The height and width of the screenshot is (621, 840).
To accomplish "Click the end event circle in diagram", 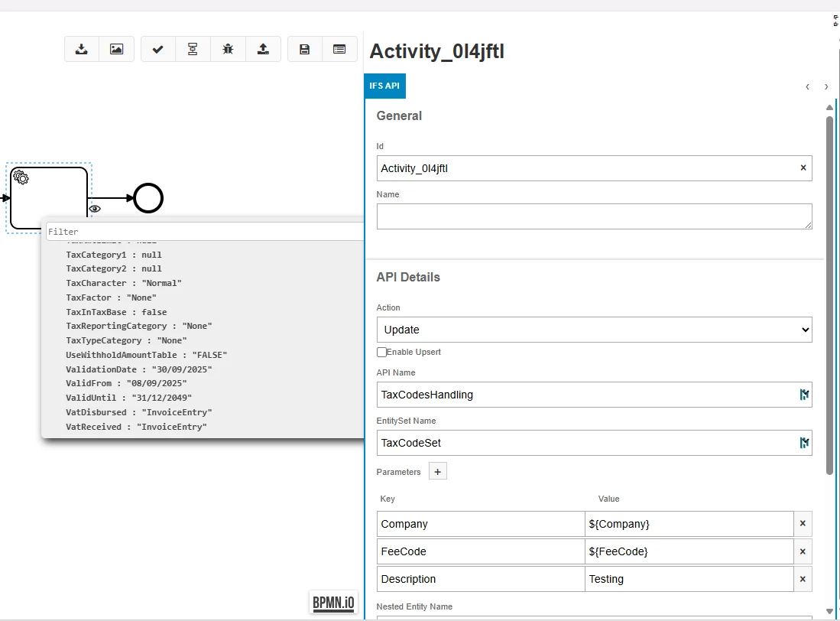I will [148, 198].
